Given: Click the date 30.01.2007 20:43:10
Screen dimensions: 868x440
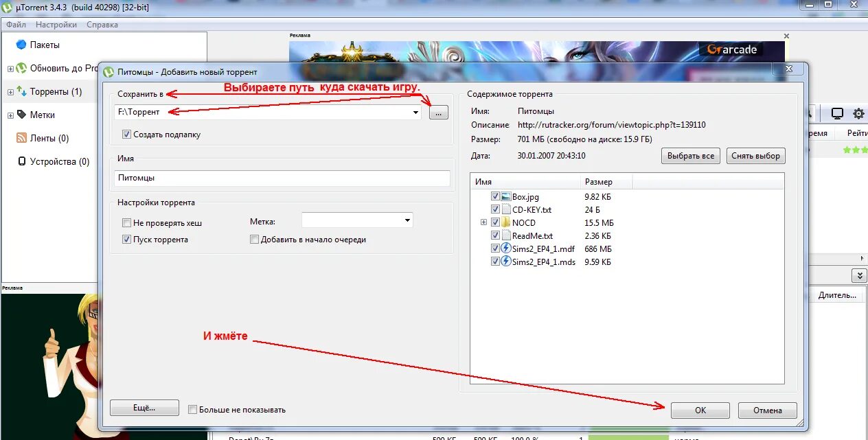Looking at the screenshot, I should click(551, 156).
